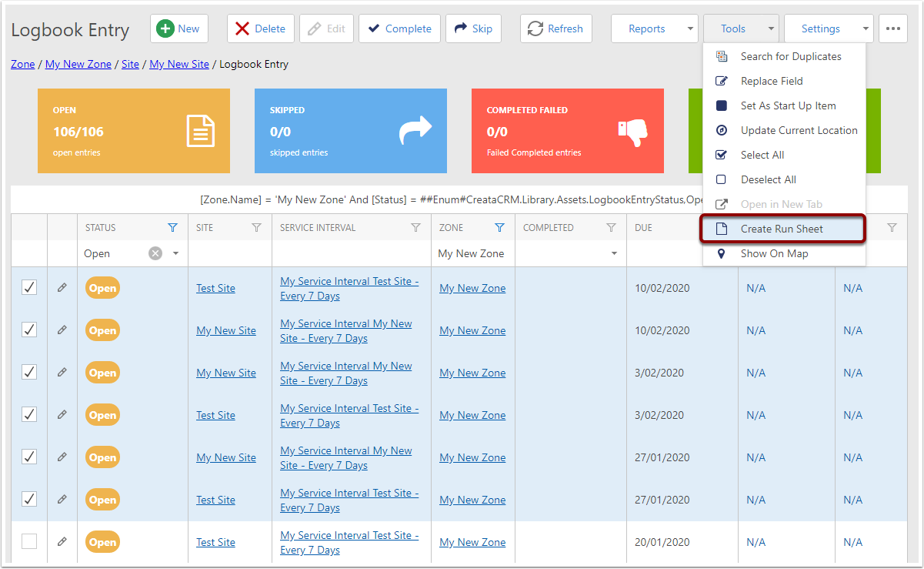924x569 pixels.
Task: Click pencil edit icon on 10/02/2020 My New Site row
Action: click(62, 330)
